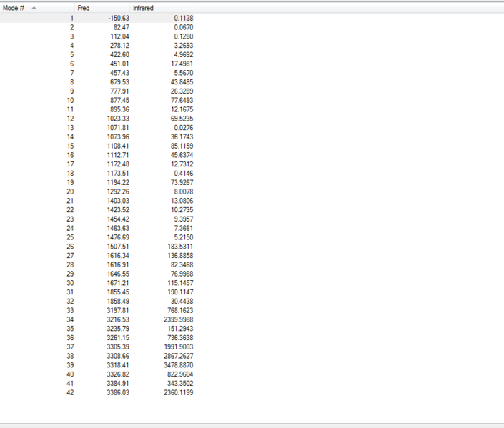This screenshot has height=428, width=504.
Task: Click infrared value 2399.9988
Action: pyautogui.click(x=179, y=319)
